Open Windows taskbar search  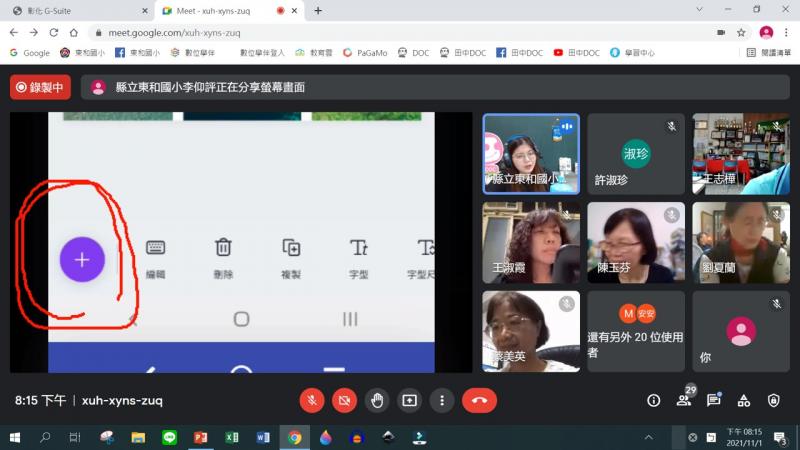[x=45, y=437]
